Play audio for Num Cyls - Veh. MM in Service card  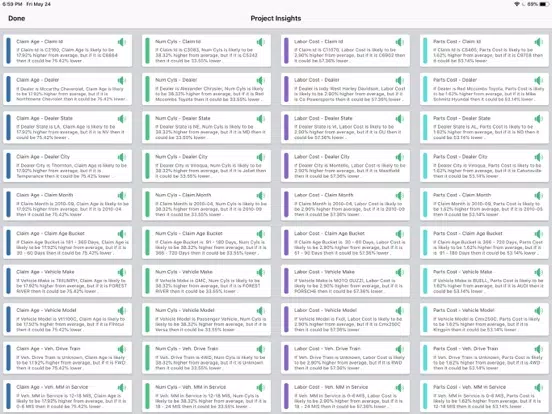point(261,388)
